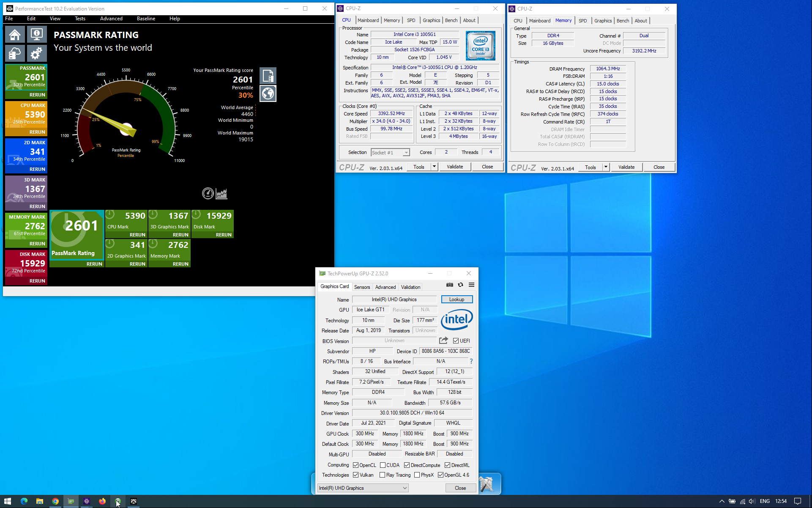Toggle the CUDA checkbox
This screenshot has height=508, width=812.
[x=383, y=465]
